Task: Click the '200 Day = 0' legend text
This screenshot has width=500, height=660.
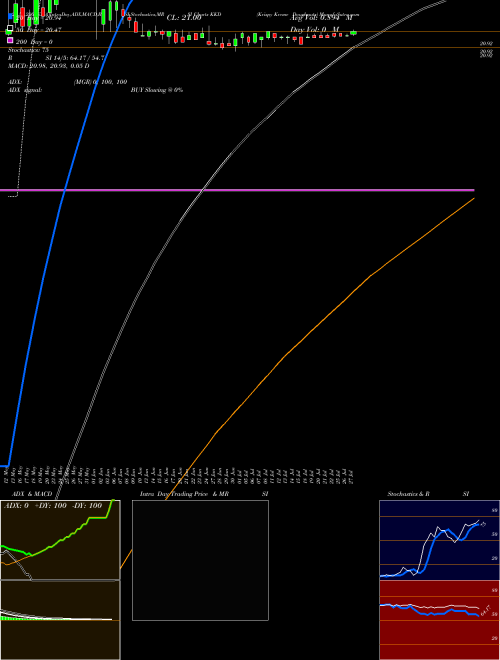Action: click(34, 42)
